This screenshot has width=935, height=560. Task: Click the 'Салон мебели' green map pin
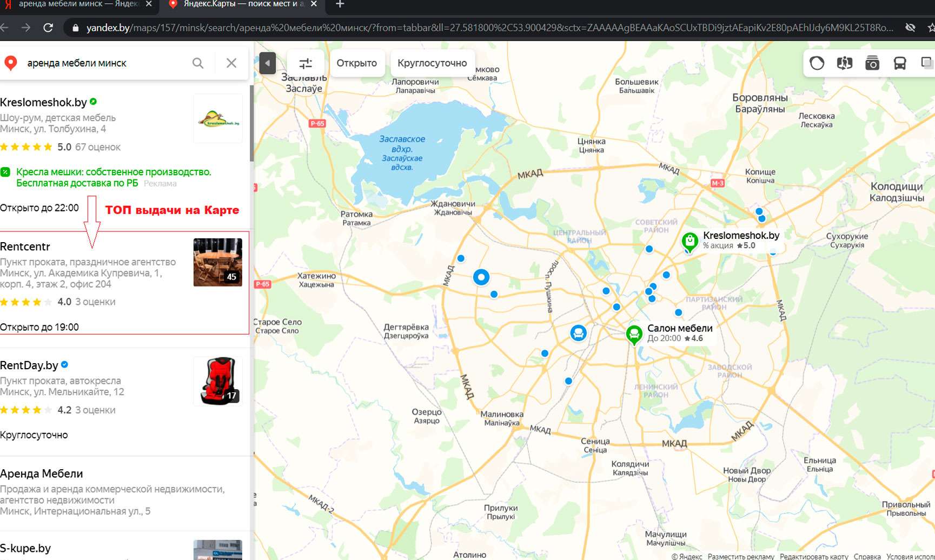point(634,335)
